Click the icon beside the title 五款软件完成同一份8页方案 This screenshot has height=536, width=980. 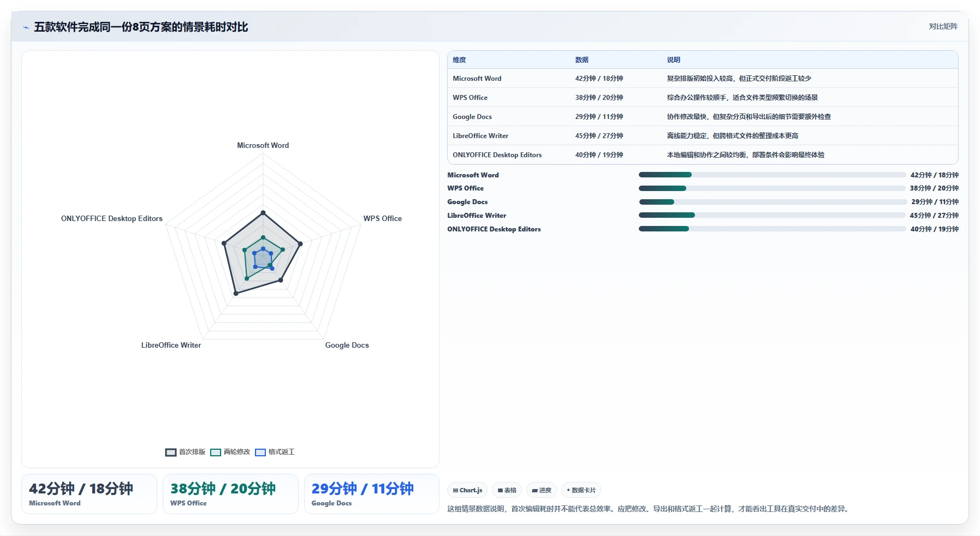(26, 27)
